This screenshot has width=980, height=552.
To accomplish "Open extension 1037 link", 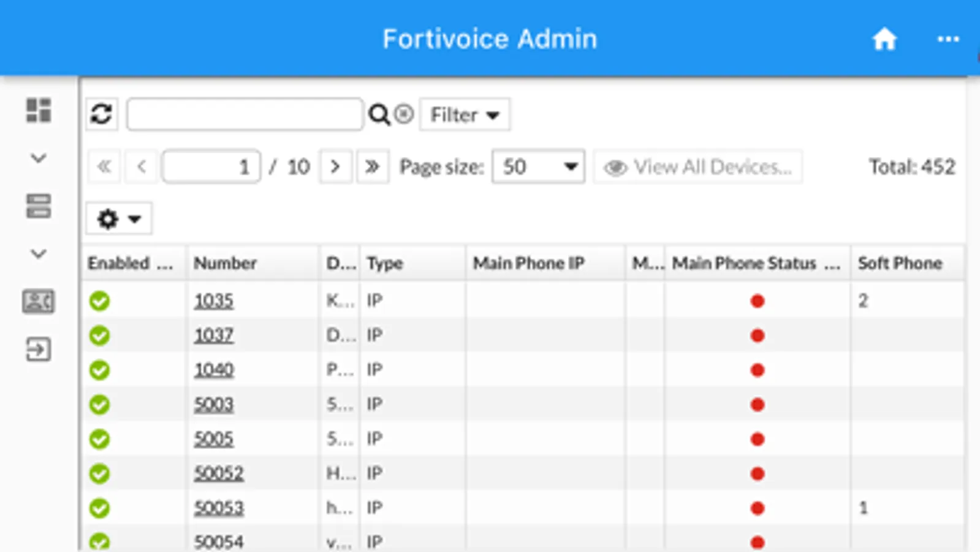I will pyautogui.click(x=214, y=335).
